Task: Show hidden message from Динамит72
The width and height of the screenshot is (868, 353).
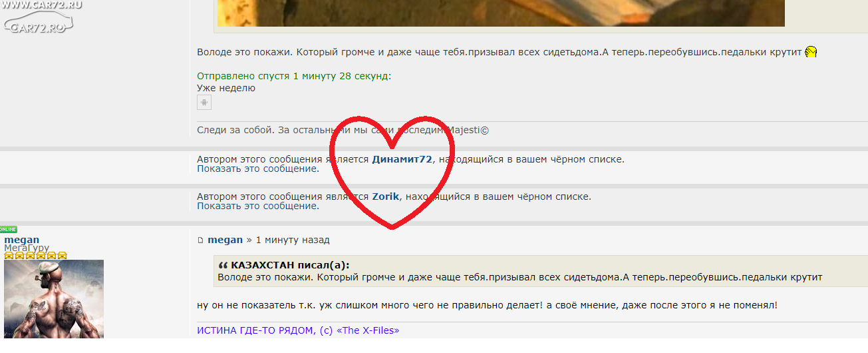Action: tap(257, 169)
